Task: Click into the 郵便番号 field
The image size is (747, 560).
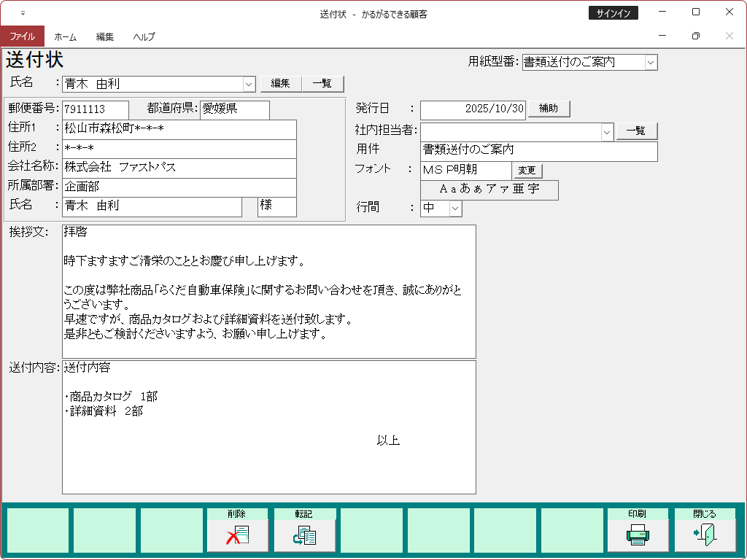Action: click(95, 109)
